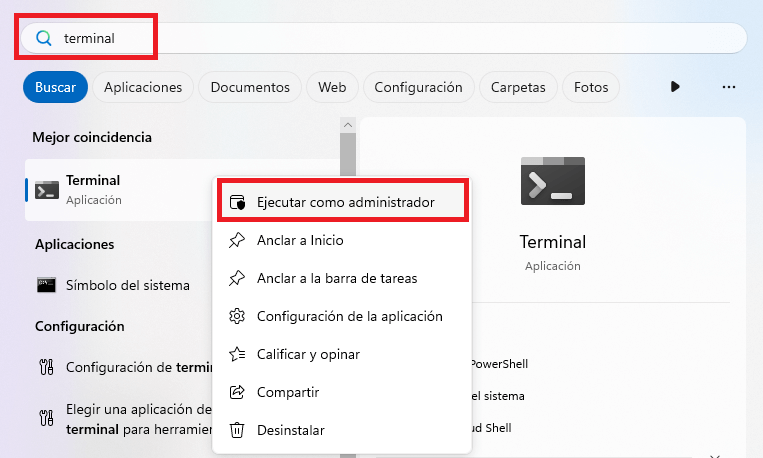
Task: Click the share icon beside Compartir
Action: point(237,392)
